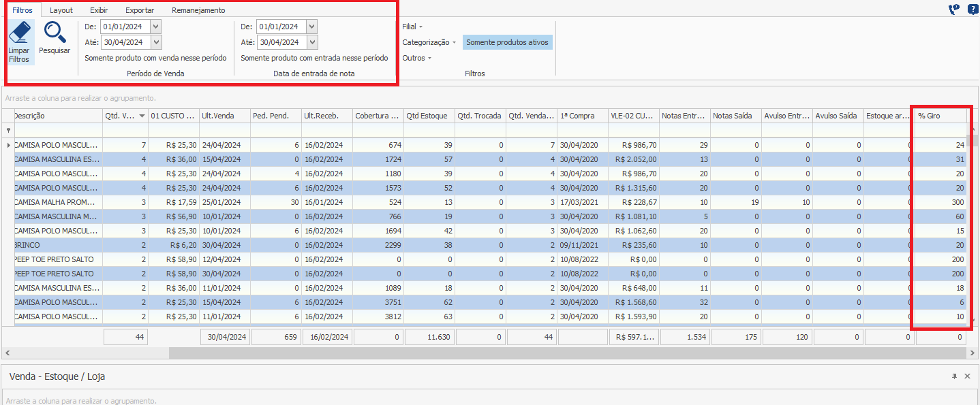Click the help question mark icon

[x=973, y=10]
